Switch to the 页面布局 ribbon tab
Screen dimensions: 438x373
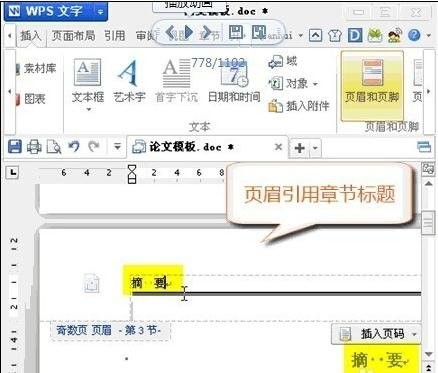point(73,35)
